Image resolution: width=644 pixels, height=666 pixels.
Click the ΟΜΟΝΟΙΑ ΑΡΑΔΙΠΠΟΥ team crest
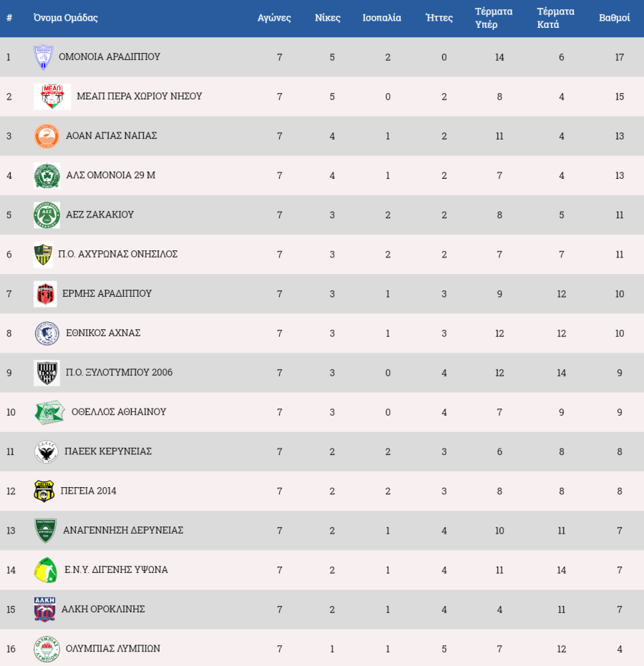coord(44,57)
